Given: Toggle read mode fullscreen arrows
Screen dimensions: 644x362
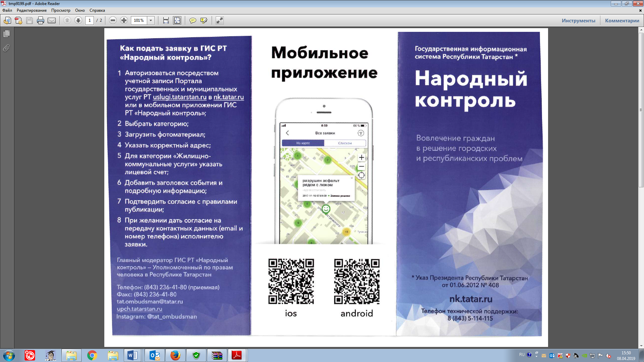Looking at the screenshot, I should click(219, 20).
